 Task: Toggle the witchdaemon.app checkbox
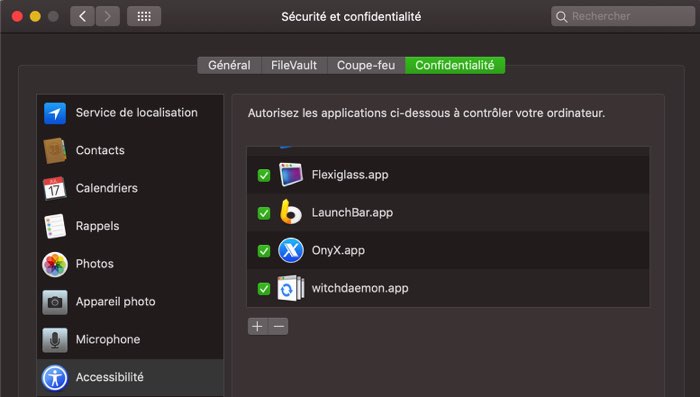pyautogui.click(x=264, y=288)
